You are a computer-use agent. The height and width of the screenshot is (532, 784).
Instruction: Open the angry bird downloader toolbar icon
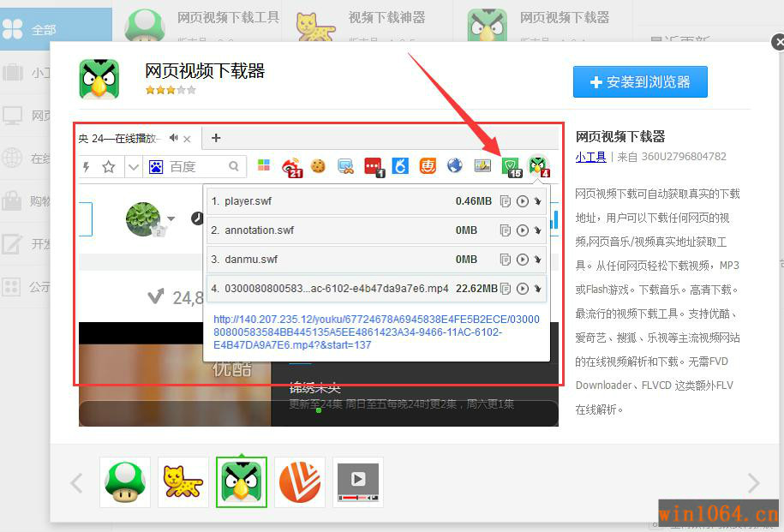pyautogui.click(x=538, y=165)
